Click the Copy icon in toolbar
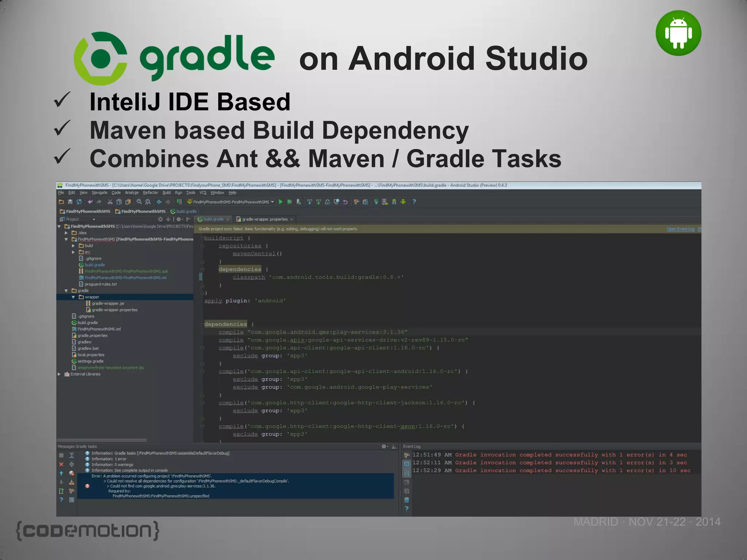The image size is (747, 560). pyautogui.click(x=119, y=202)
